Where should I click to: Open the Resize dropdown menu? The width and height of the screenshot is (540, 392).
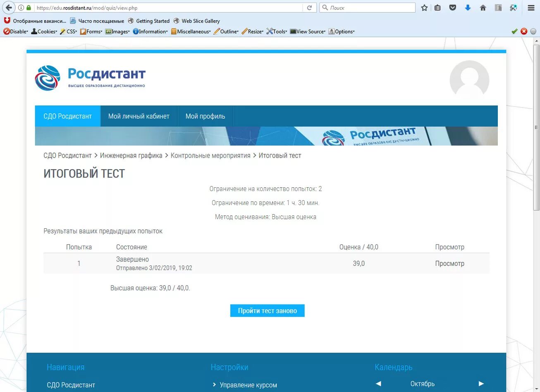click(x=253, y=31)
